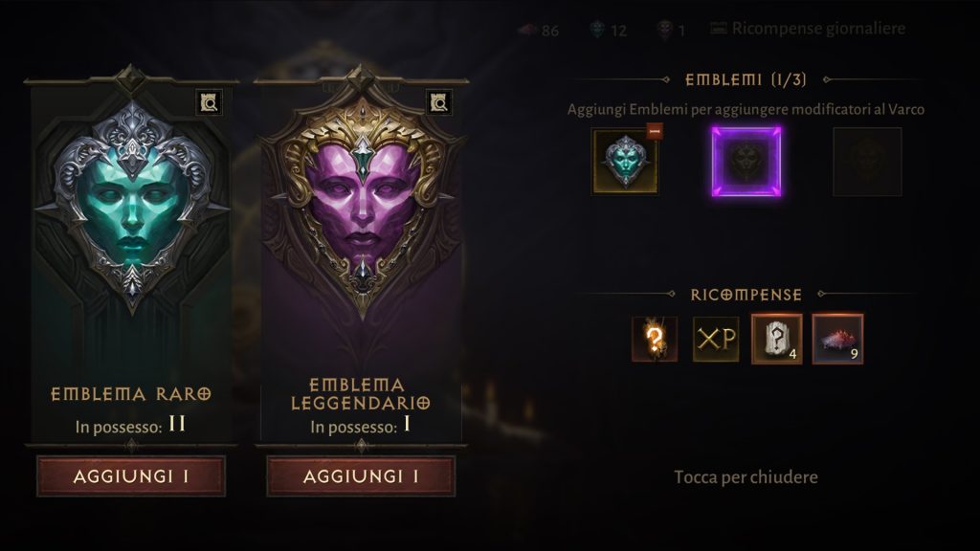Open Ricompense giornaliere at the top

(x=808, y=29)
